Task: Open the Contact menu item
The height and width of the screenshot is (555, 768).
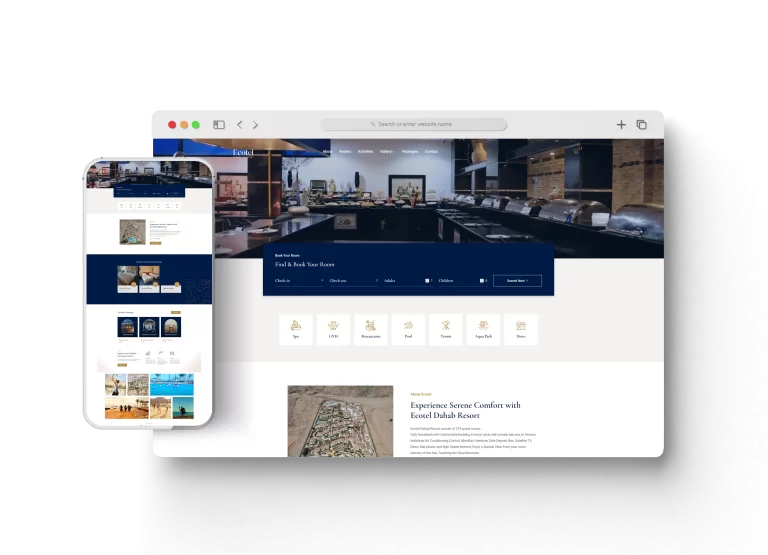Action: pyautogui.click(x=432, y=151)
